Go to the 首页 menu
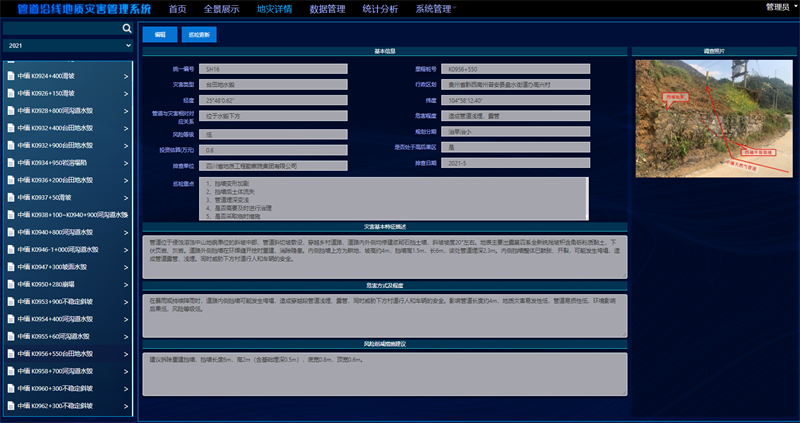The height and width of the screenshot is (423, 800). click(x=177, y=8)
